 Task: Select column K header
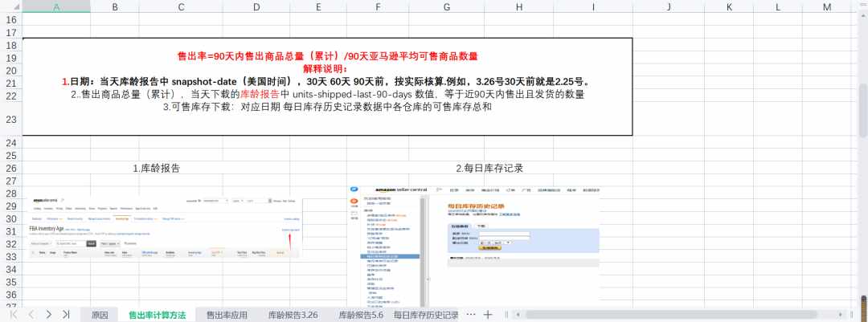(728, 6)
